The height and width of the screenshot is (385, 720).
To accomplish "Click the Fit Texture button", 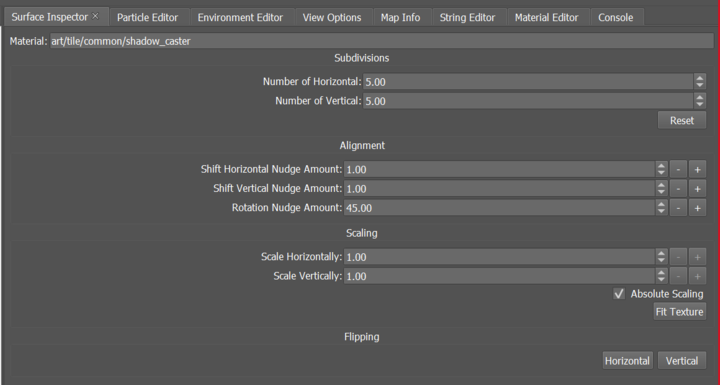I will coord(680,311).
